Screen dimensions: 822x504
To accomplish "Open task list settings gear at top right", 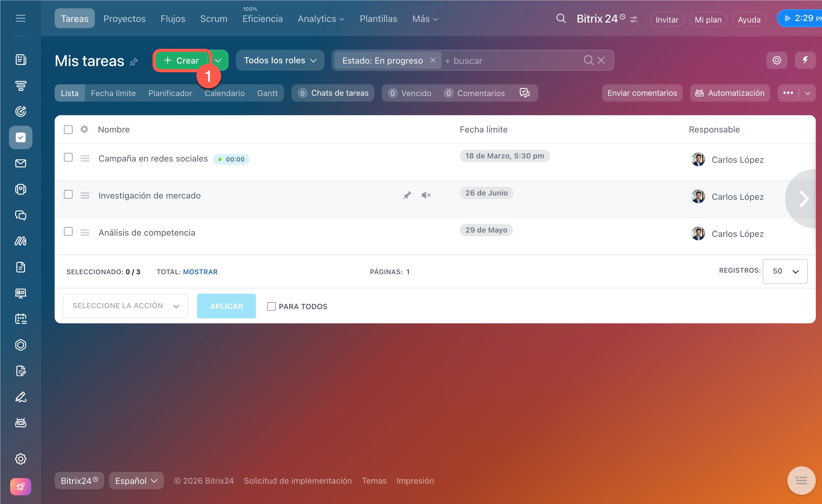I will coord(777,60).
